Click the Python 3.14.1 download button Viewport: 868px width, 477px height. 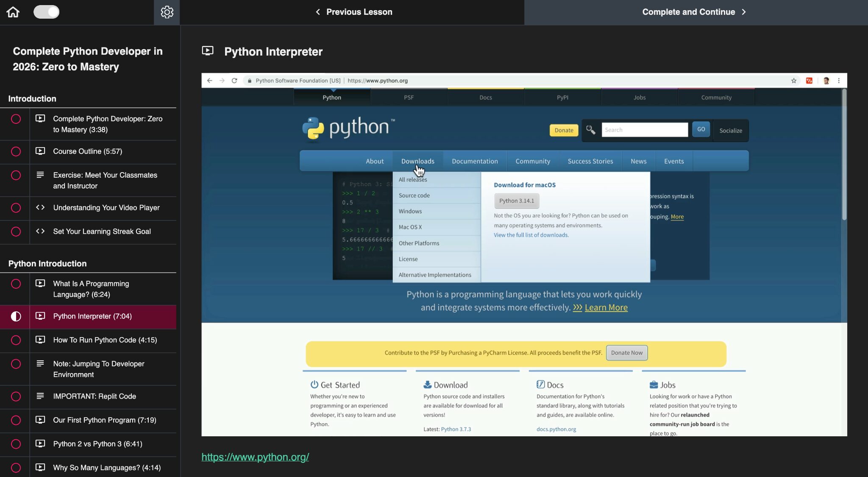coord(516,201)
